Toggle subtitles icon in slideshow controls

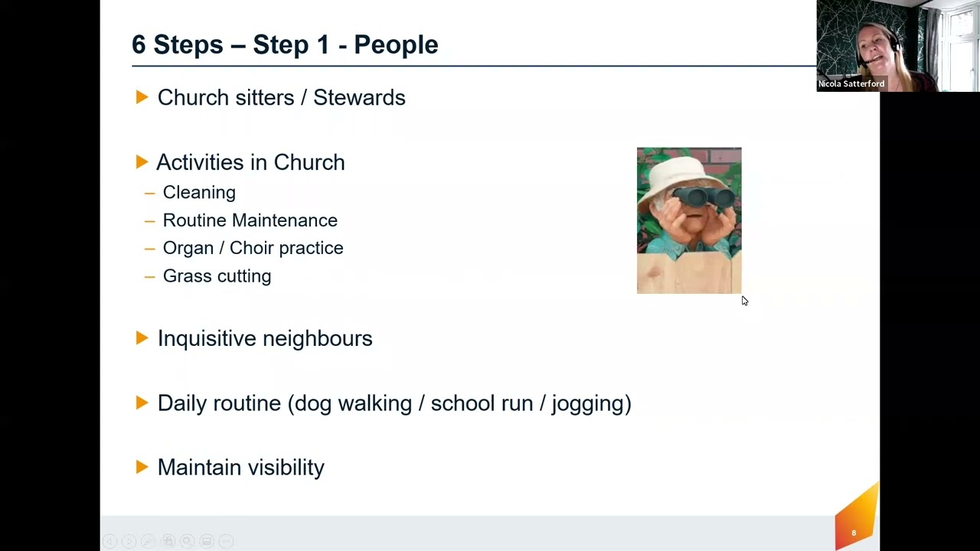(x=206, y=541)
